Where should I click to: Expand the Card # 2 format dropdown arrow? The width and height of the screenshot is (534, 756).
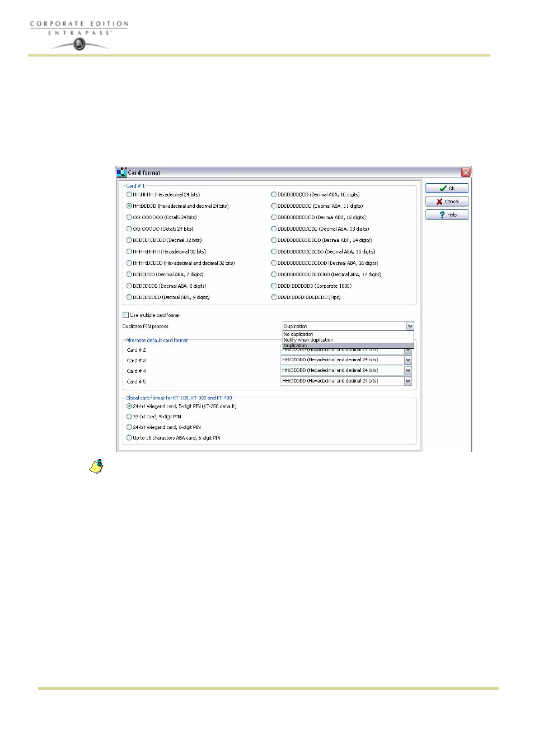tap(408, 351)
